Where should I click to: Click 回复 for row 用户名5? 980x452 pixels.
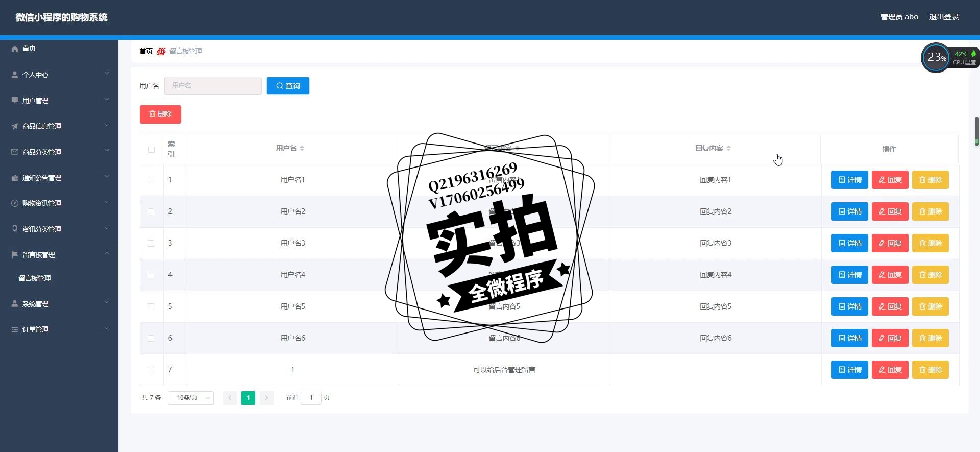point(890,306)
